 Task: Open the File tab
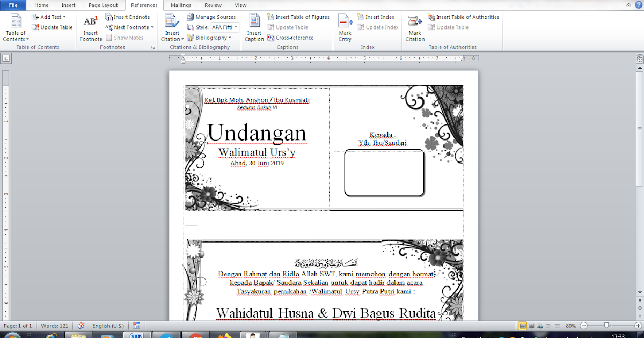pyautogui.click(x=13, y=5)
